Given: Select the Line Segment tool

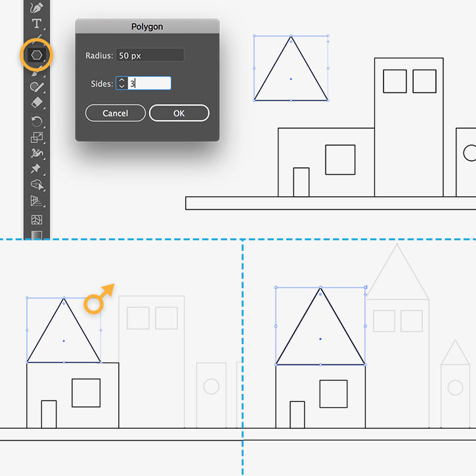Looking at the screenshot, I should click(37, 38).
